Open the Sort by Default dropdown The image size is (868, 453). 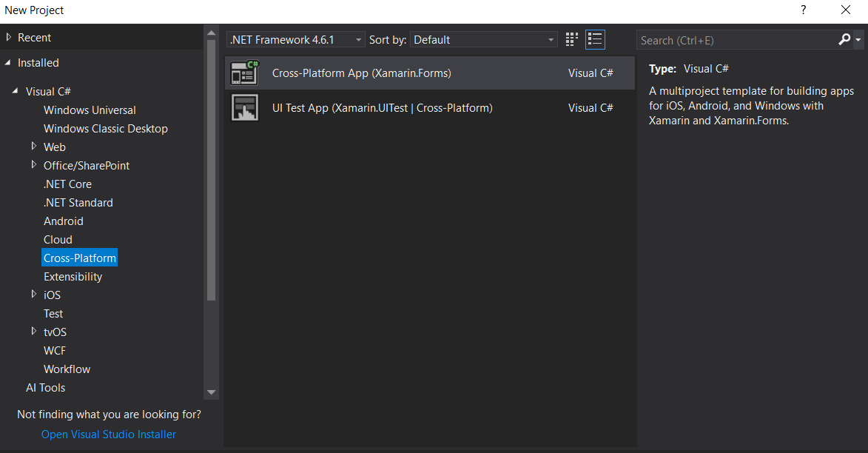pyautogui.click(x=483, y=39)
